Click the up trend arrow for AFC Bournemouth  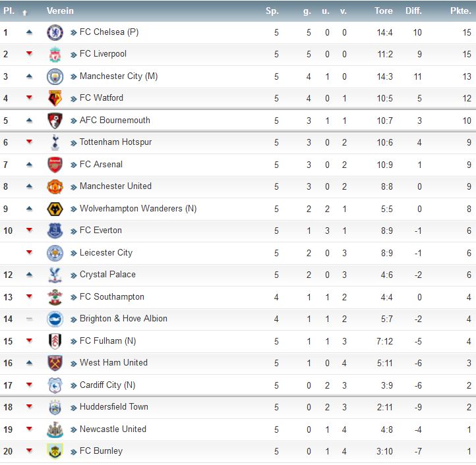[x=29, y=121]
